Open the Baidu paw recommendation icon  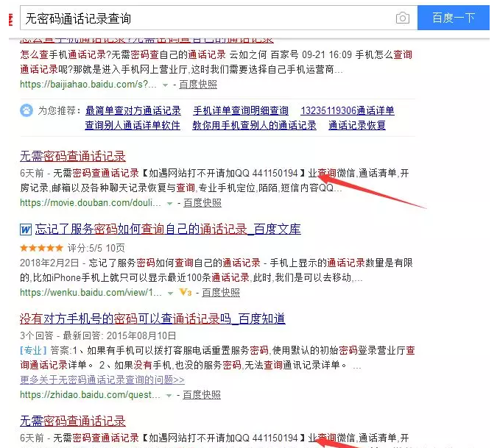click(27, 110)
